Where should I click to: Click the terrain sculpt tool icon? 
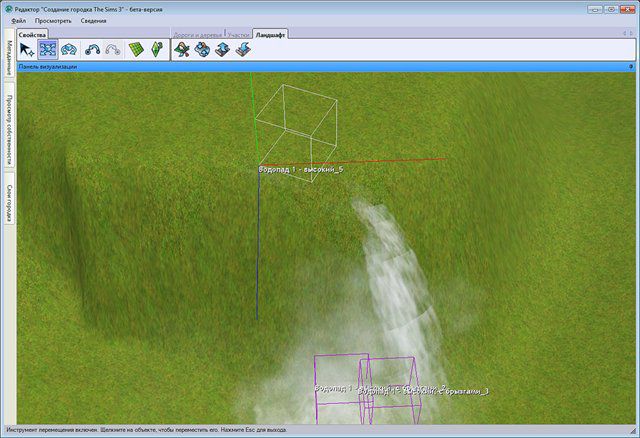tap(202, 49)
